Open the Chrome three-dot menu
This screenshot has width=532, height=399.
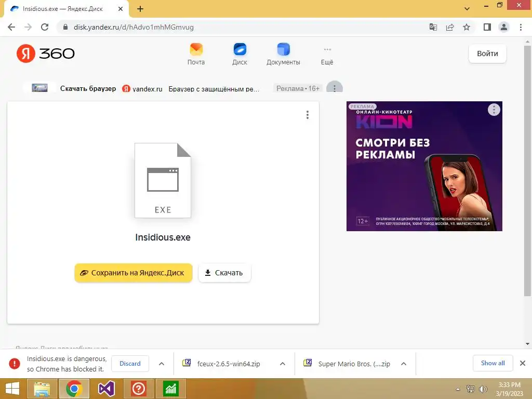(x=521, y=27)
